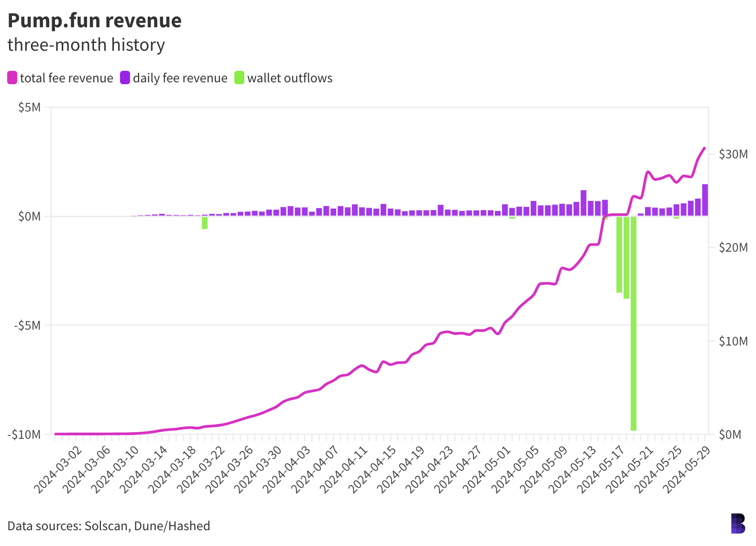
Task: Click the green outflow bar near 2024-03-22
Action: (x=205, y=223)
